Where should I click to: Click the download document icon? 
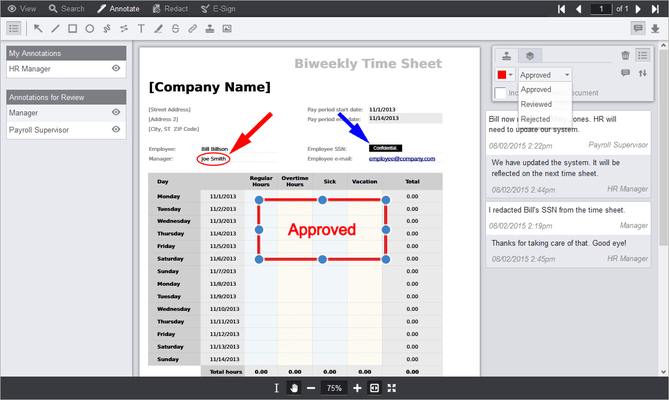point(655,29)
